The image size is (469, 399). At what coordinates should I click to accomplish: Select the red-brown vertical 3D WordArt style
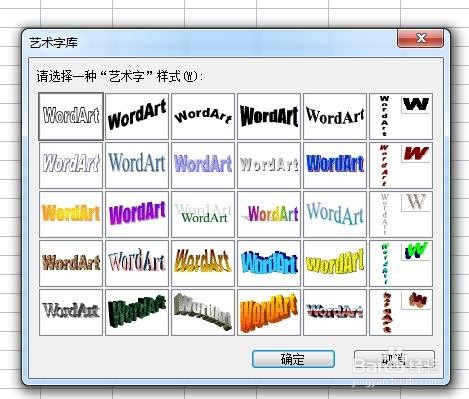[x=401, y=312]
